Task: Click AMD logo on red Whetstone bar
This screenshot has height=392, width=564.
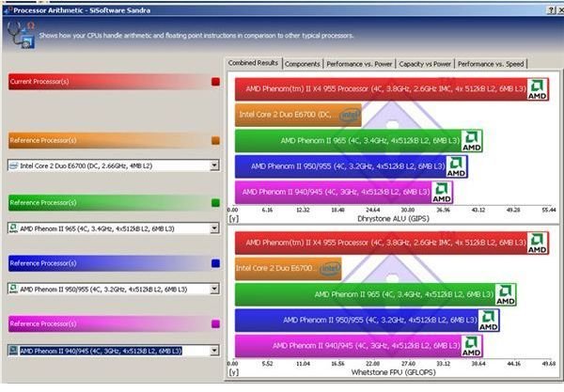Action: pos(537,243)
